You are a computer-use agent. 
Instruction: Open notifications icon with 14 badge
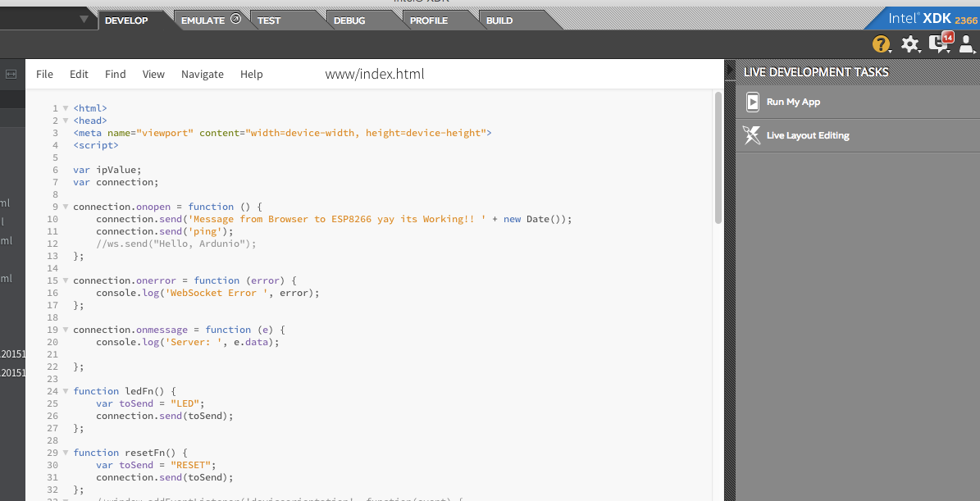(x=940, y=42)
